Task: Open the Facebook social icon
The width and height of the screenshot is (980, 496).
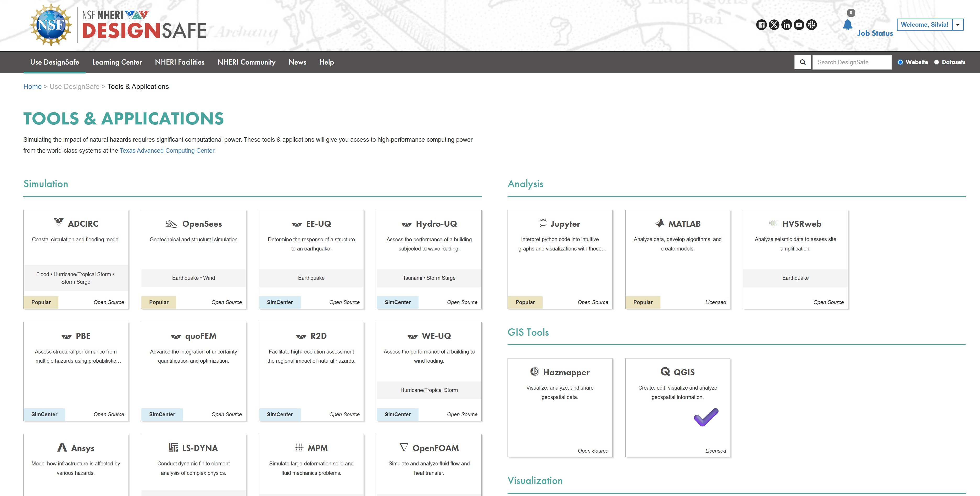Action: [x=761, y=25]
